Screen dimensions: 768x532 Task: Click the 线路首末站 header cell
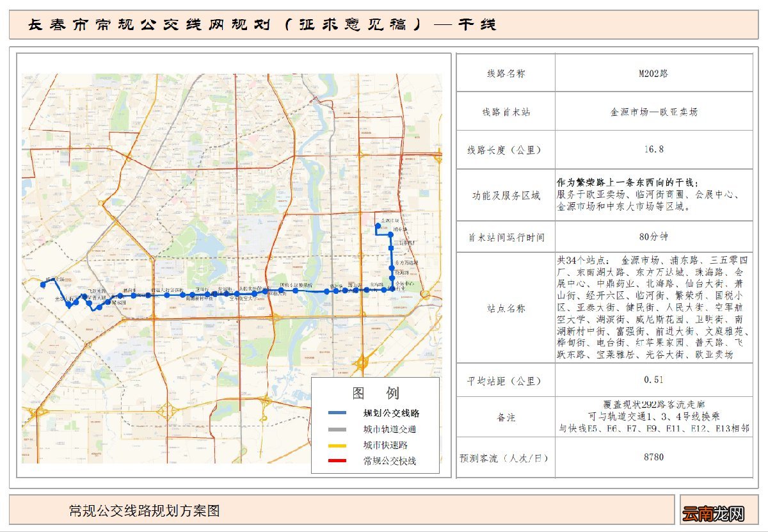tap(506, 111)
